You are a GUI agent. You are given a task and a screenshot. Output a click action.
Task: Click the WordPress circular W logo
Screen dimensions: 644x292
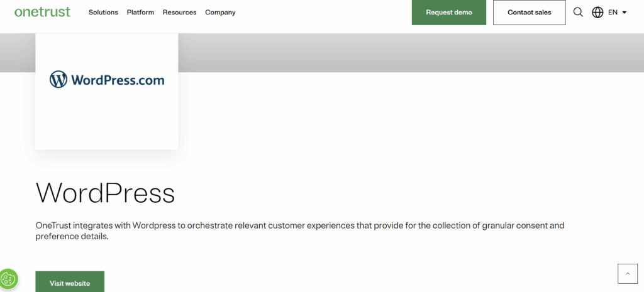tap(58, 79)
